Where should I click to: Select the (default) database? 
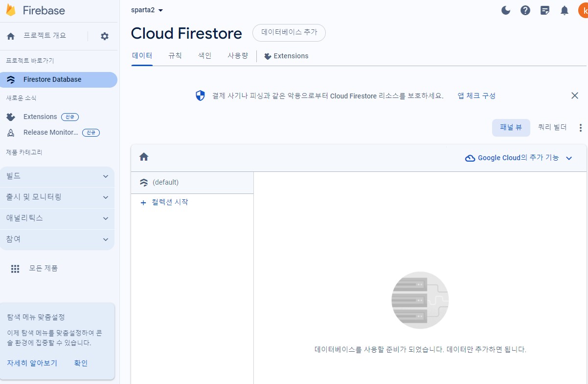point(192,182)
